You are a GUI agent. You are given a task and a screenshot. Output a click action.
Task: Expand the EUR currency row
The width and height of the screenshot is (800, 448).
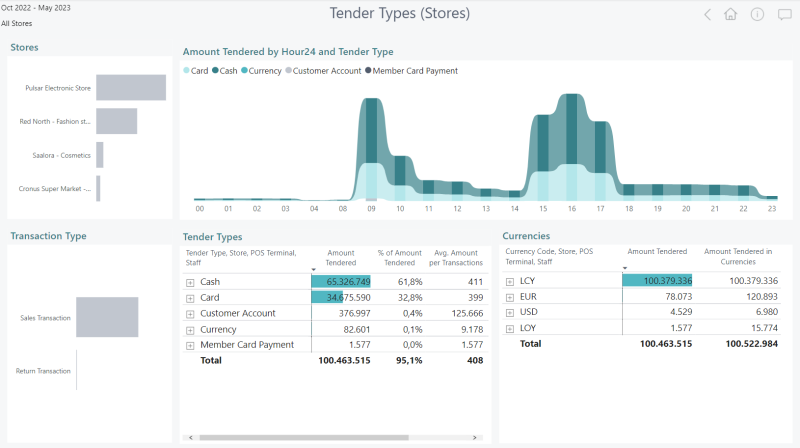pos(510,297)
